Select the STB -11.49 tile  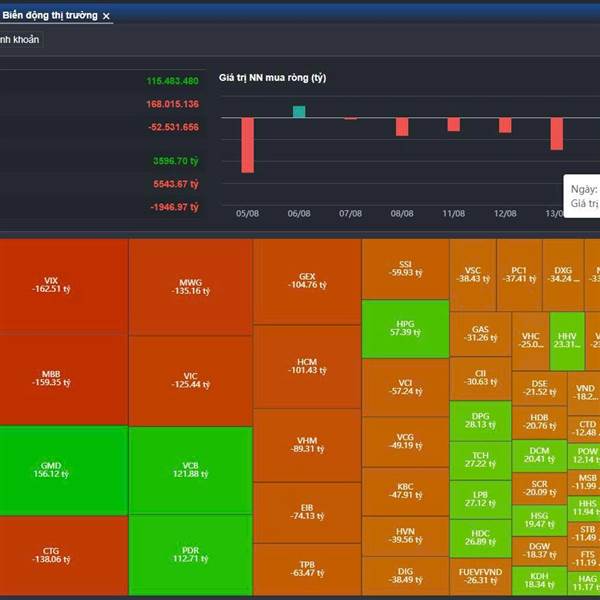point(584,534)
